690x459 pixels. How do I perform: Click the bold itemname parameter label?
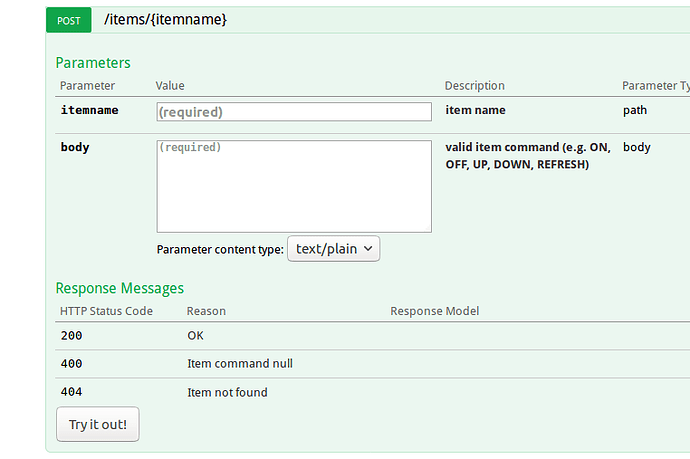[89, 110]
